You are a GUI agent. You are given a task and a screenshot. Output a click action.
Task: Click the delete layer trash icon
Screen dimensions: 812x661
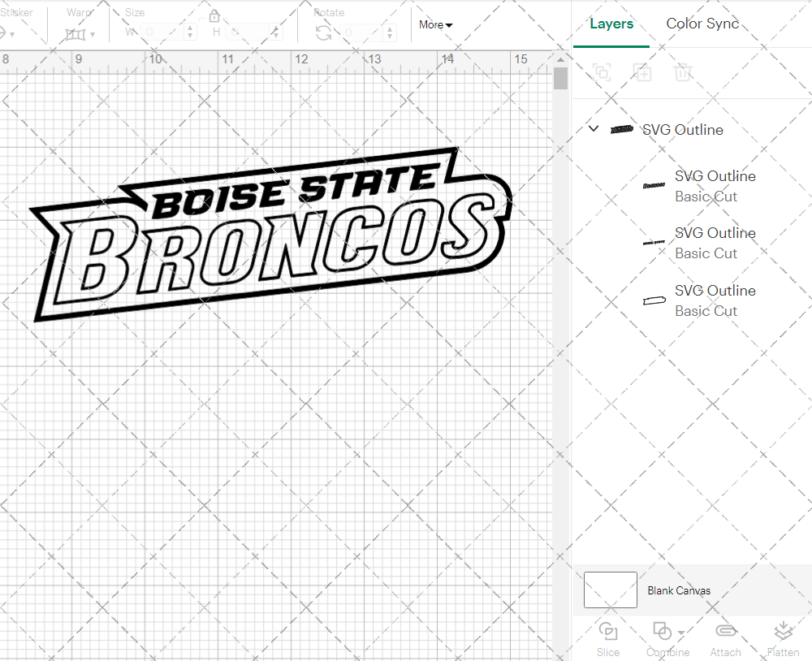683,72
